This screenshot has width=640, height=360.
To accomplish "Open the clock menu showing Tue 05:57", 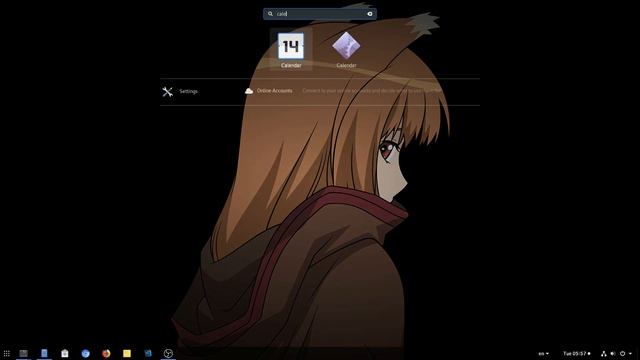I will 576,353.
